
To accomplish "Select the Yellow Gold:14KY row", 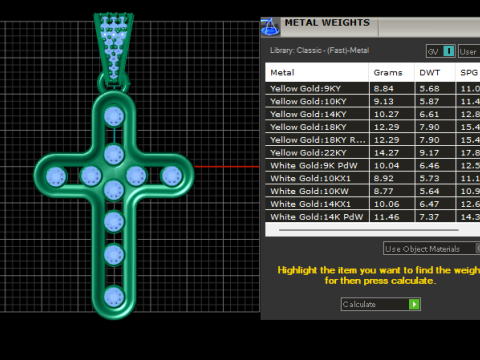I will click(x=373, y=114).
